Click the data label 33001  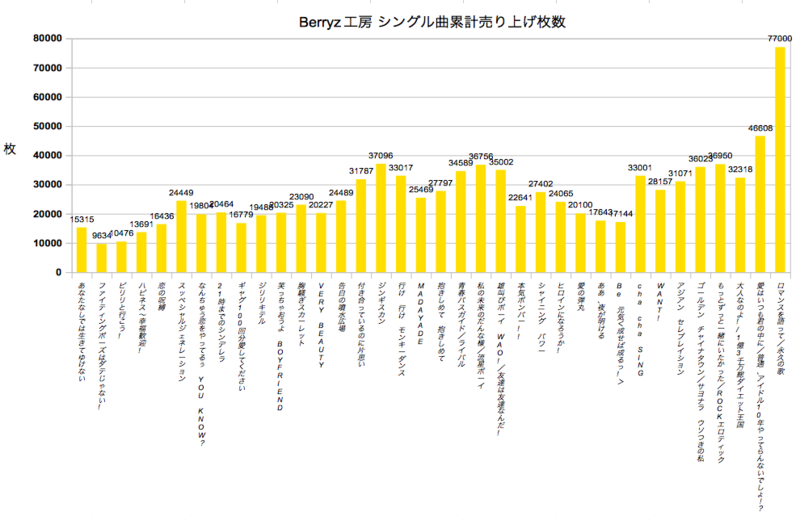pyautogui.click(x=640, y=167)
